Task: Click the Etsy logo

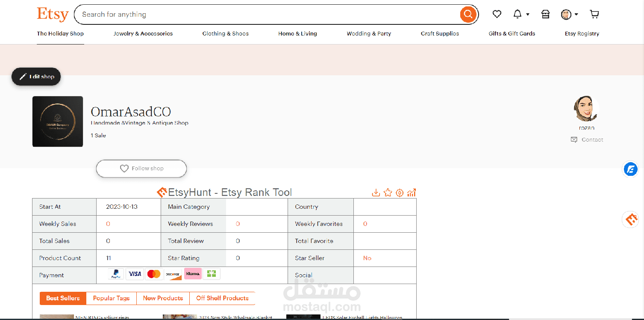Action: 53,14
